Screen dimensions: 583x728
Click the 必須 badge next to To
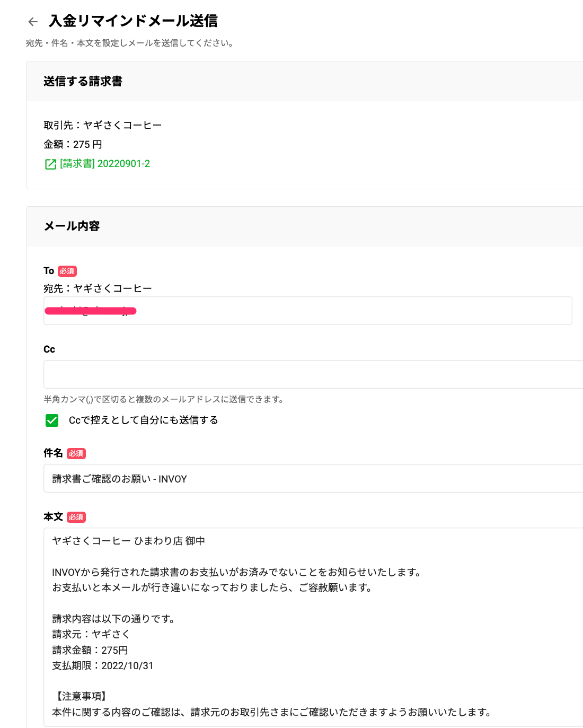(x=67, y=271)
